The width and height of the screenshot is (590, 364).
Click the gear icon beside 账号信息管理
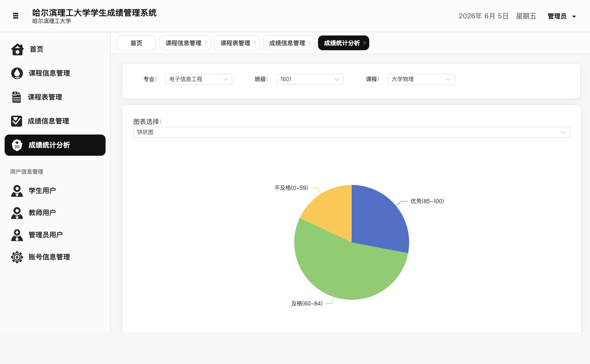pos(17,257)
